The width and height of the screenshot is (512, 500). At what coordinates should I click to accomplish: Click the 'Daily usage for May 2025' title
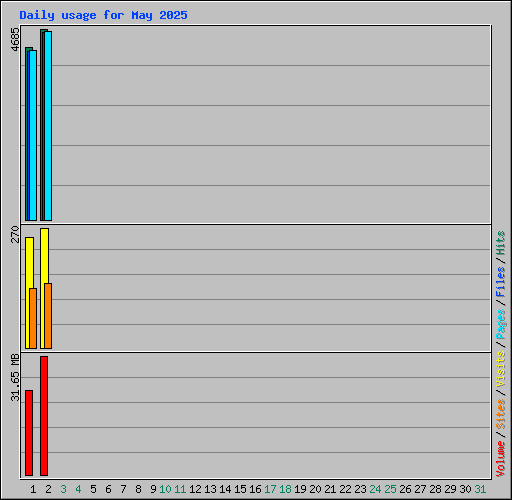[103, 15]
